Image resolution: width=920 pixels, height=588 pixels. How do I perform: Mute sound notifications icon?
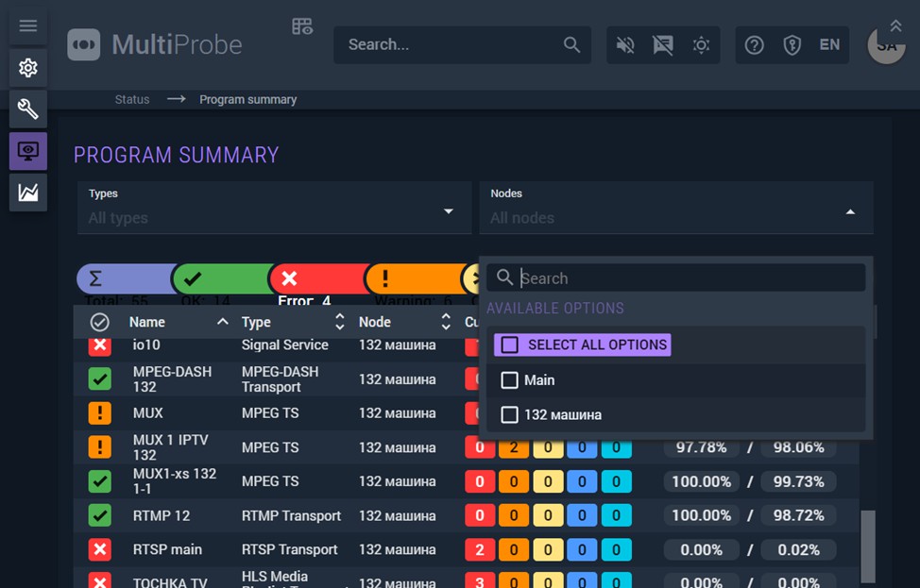pos(625,45)
